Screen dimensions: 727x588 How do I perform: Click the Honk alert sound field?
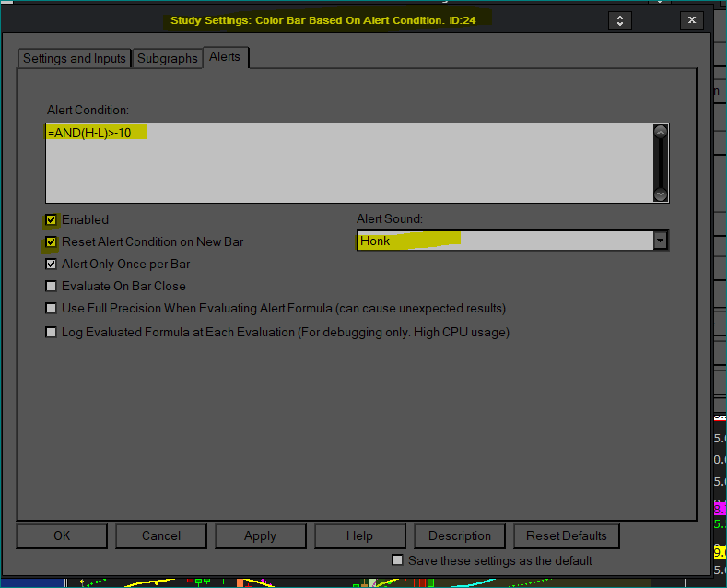point(505,241)
